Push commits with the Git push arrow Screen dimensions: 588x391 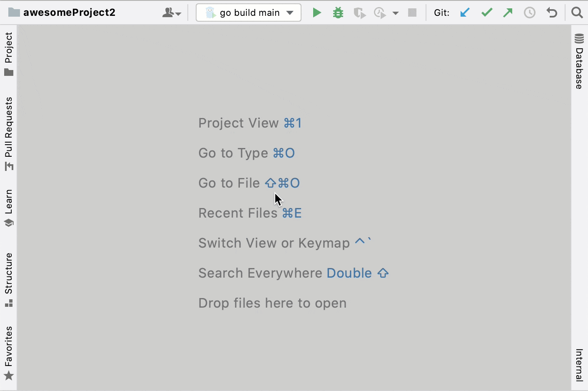[x=508, y=13]
